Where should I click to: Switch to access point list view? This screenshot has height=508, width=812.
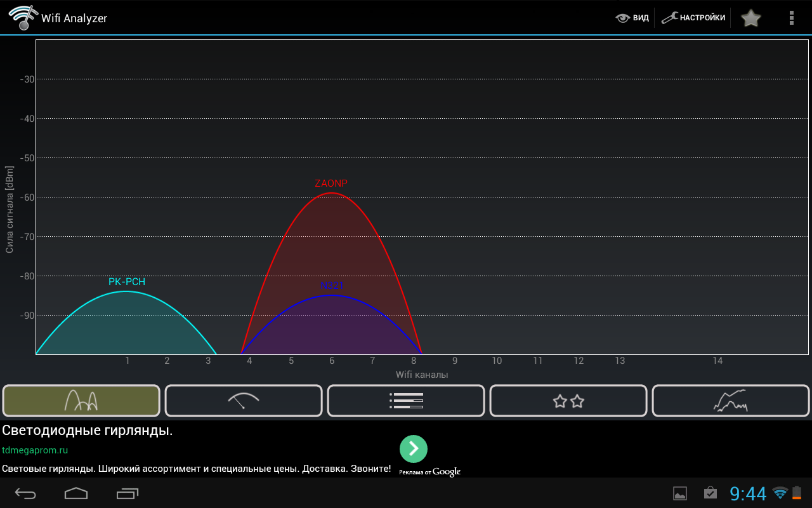point(406,401)
